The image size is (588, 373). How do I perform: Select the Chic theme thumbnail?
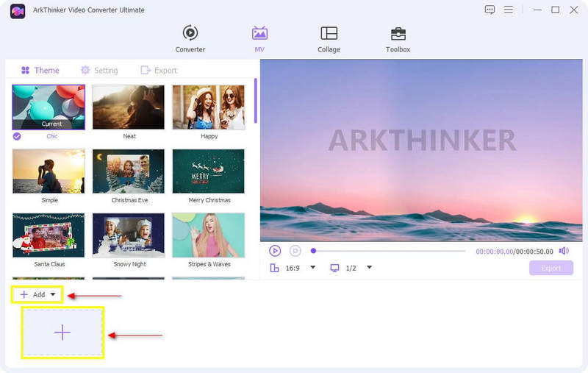[x=49, y=107]
